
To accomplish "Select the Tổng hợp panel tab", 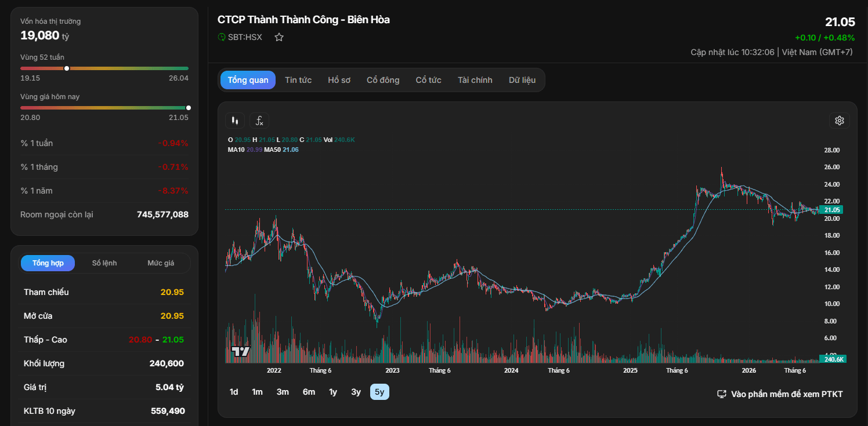I will [48, 263].
